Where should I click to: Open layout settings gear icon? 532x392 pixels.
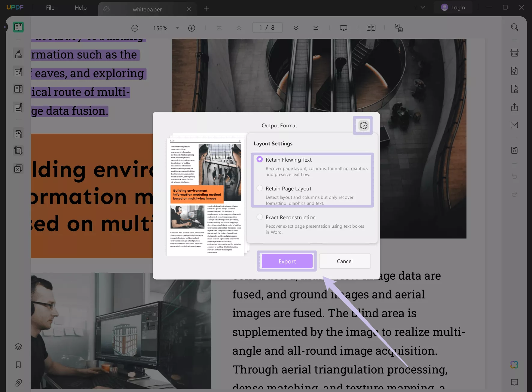tap(363, 126)
